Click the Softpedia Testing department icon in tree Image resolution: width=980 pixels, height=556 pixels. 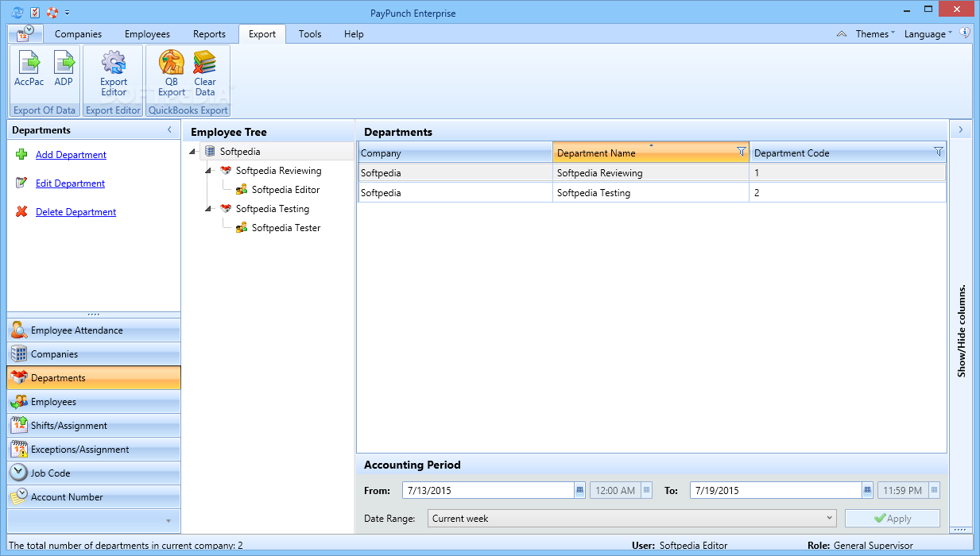[226, 208]
